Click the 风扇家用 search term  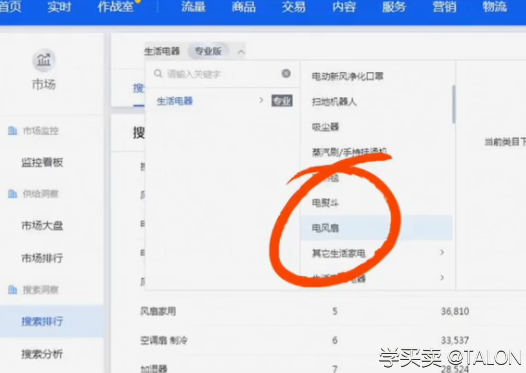[158, 311]
